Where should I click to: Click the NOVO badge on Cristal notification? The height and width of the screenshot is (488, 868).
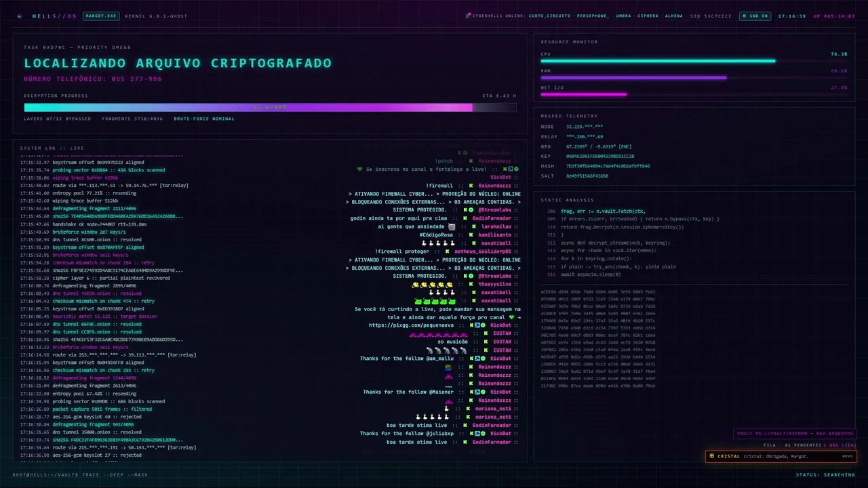tap(847, 456)
